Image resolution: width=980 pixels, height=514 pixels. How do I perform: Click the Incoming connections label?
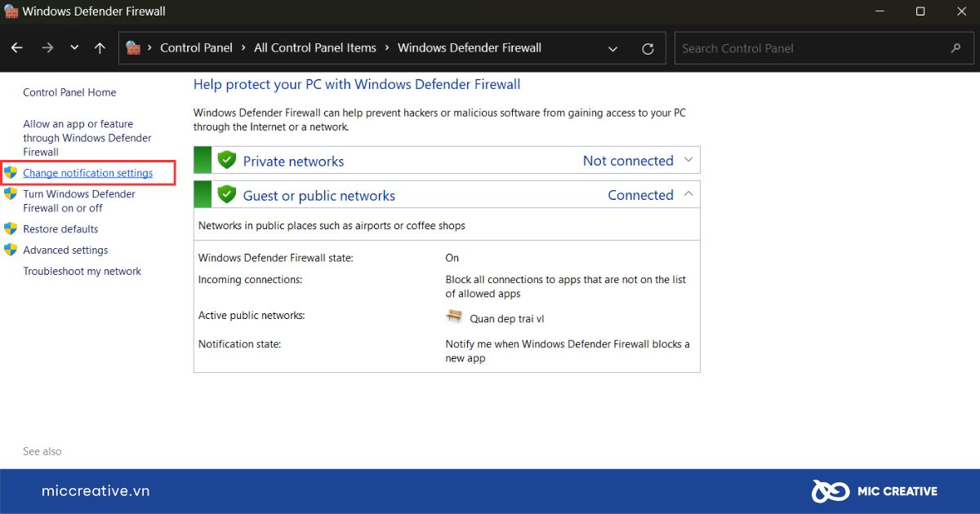tap(250, 280)
